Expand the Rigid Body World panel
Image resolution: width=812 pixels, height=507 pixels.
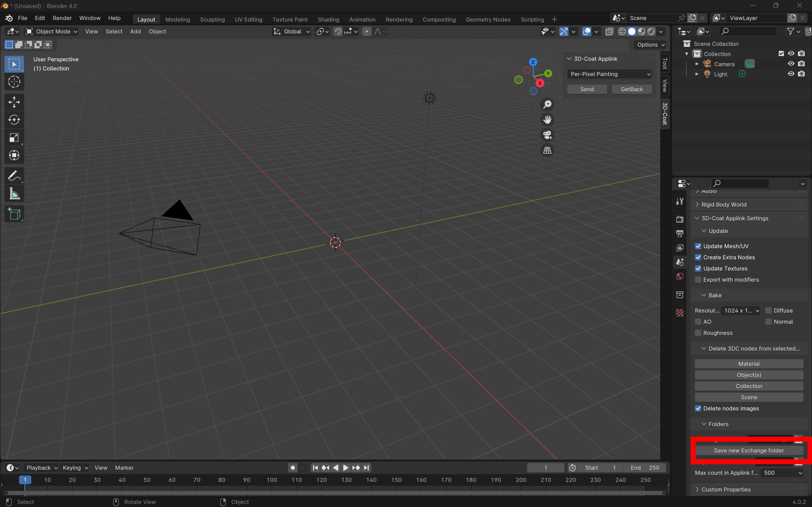pos(724,205)
